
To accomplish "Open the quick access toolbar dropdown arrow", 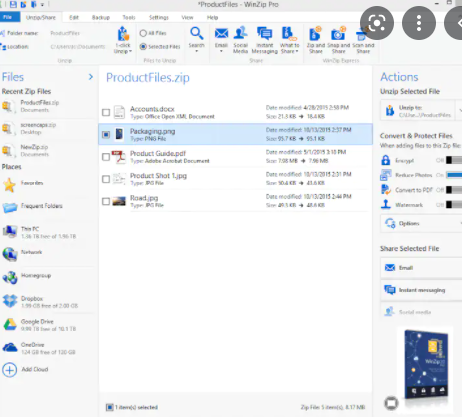I will pos(42,5).
